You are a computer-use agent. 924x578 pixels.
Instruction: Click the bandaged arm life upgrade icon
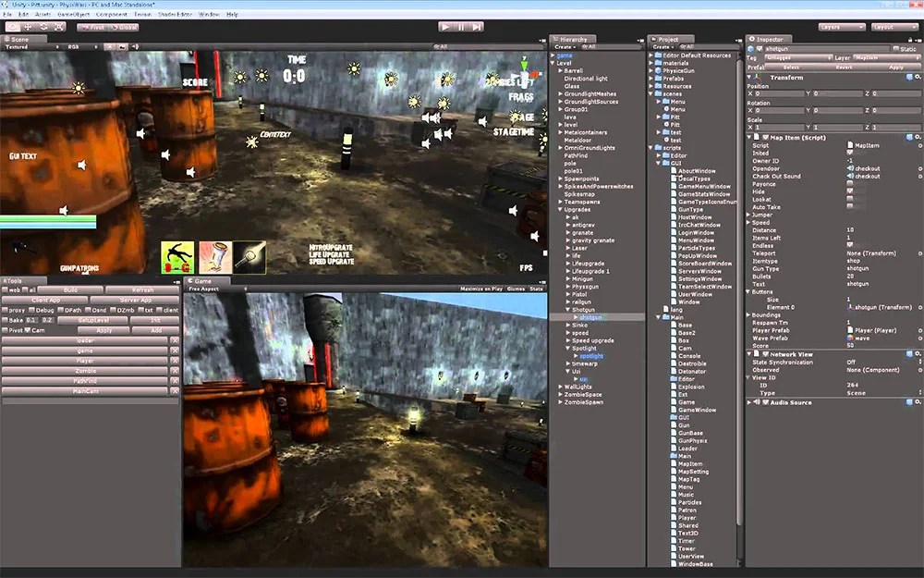pos(215,257)
